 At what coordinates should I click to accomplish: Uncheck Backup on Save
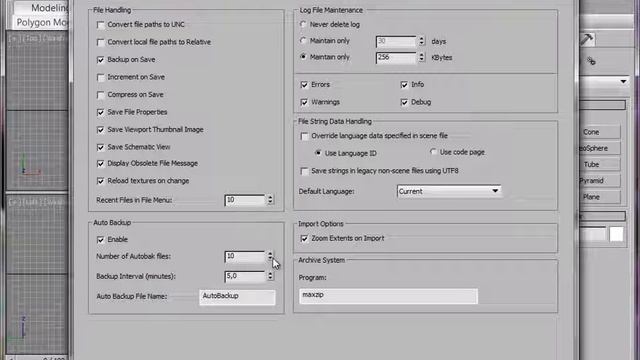point(100,60)
